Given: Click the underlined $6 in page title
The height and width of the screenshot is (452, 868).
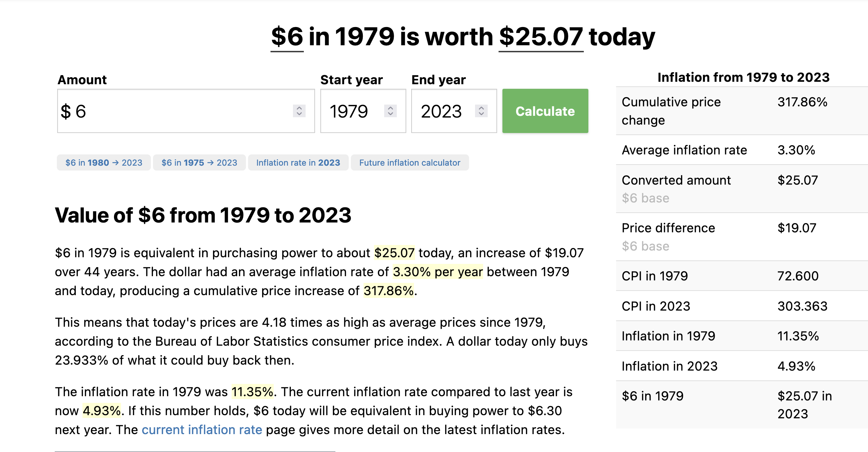Looking at the screenshot, I should point(287,37).
